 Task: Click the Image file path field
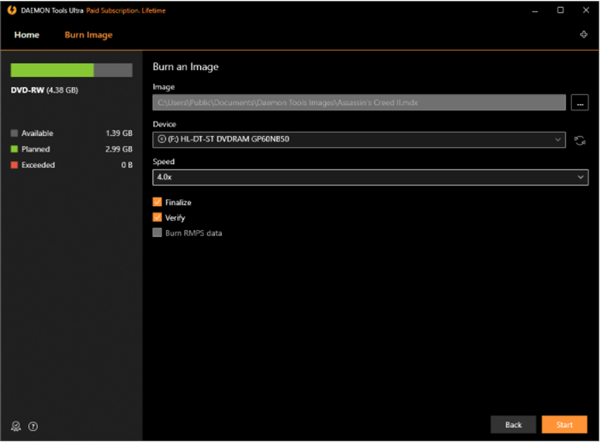pos(359,103)
